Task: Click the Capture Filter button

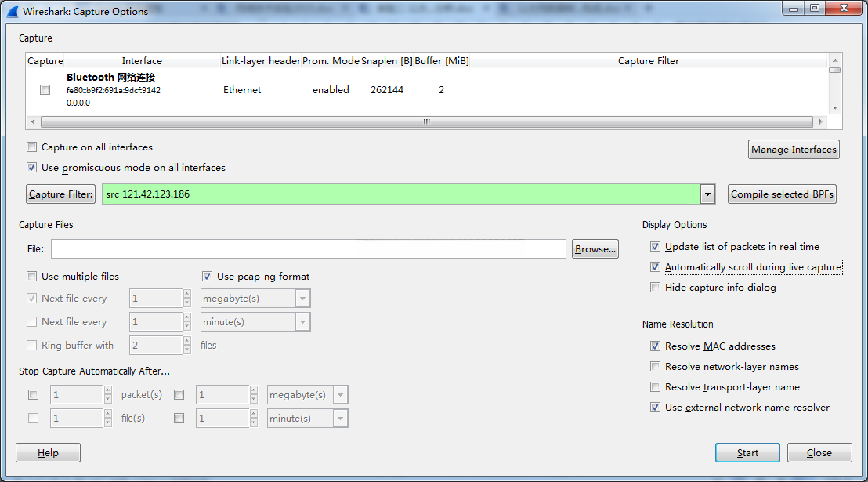Action: point(60,194)
